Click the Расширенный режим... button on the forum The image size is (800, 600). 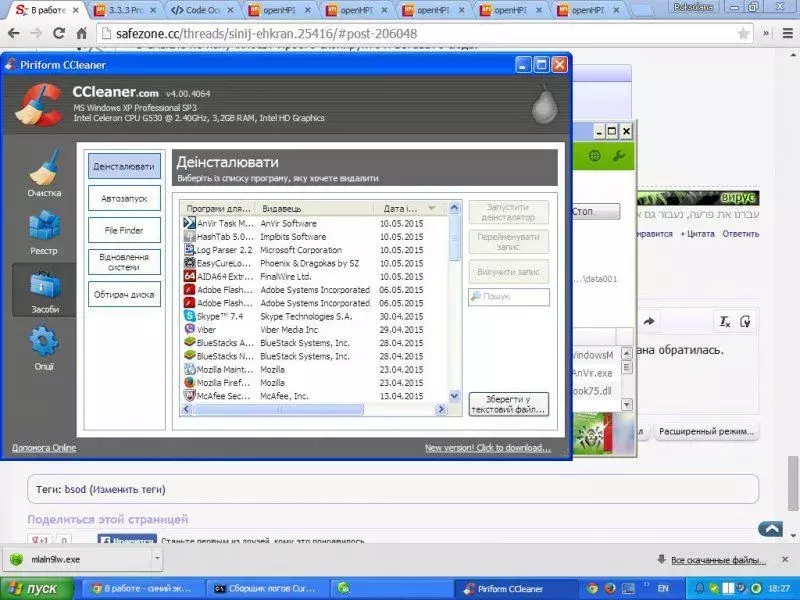(706, 432)
